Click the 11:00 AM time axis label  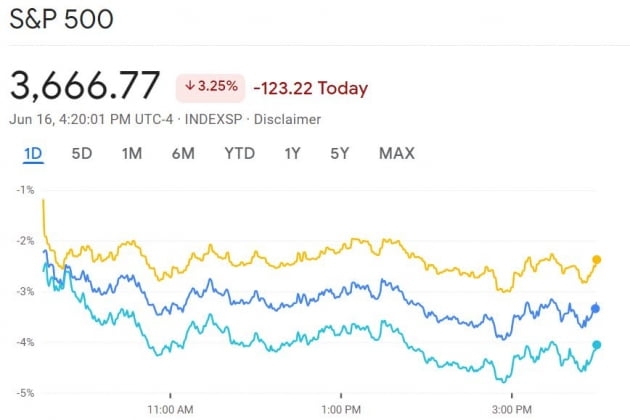click(169, 408)
